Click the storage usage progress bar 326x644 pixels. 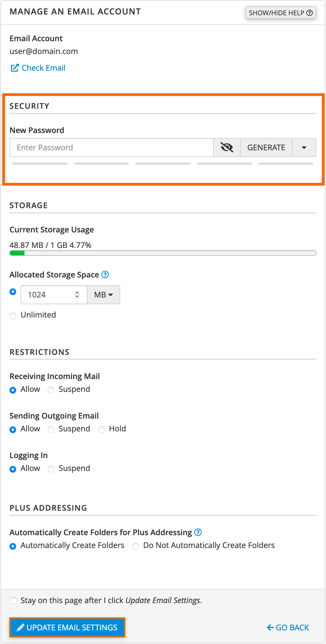click(163, 253)
